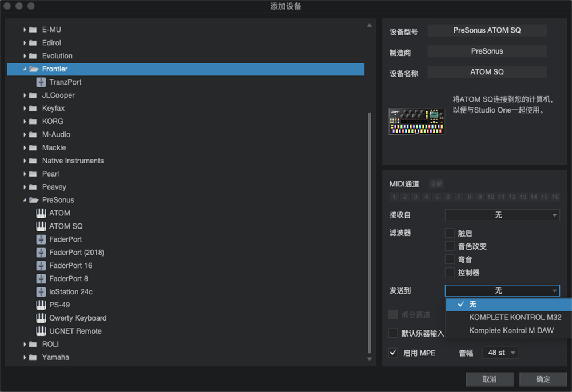Viewport: 572px width, 392px height.
Task: Click the UCNET Remote device icon
Action: pyautogui.click(x=41, y=331)
